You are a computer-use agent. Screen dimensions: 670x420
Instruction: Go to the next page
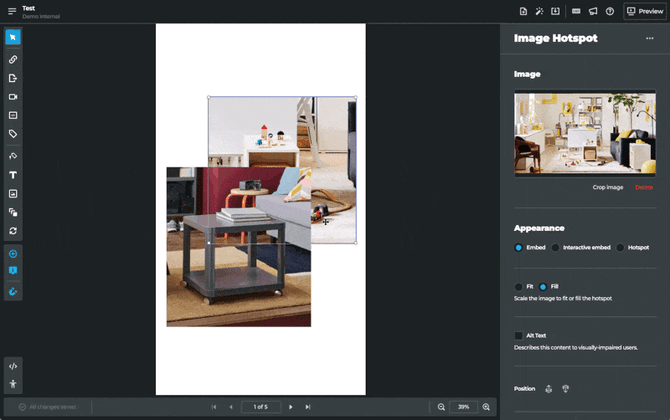point(291,407)
